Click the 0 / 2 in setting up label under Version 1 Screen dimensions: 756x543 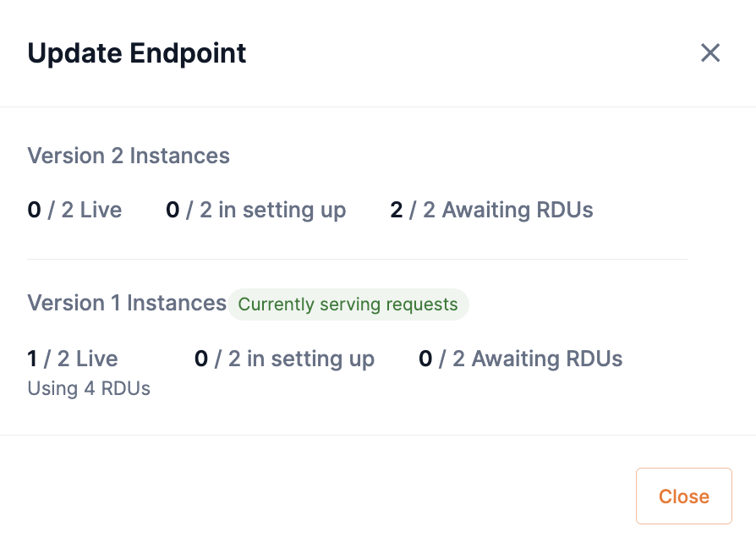point(284,359)
